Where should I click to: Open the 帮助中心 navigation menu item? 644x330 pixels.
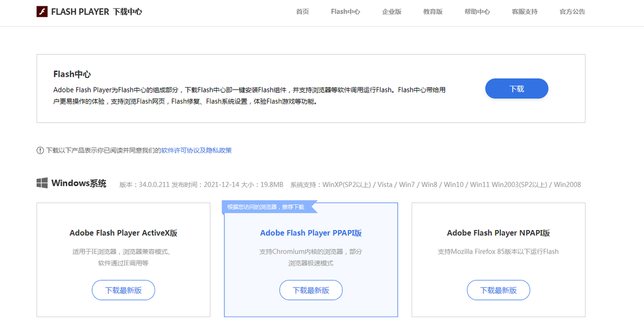pos(477,11)
